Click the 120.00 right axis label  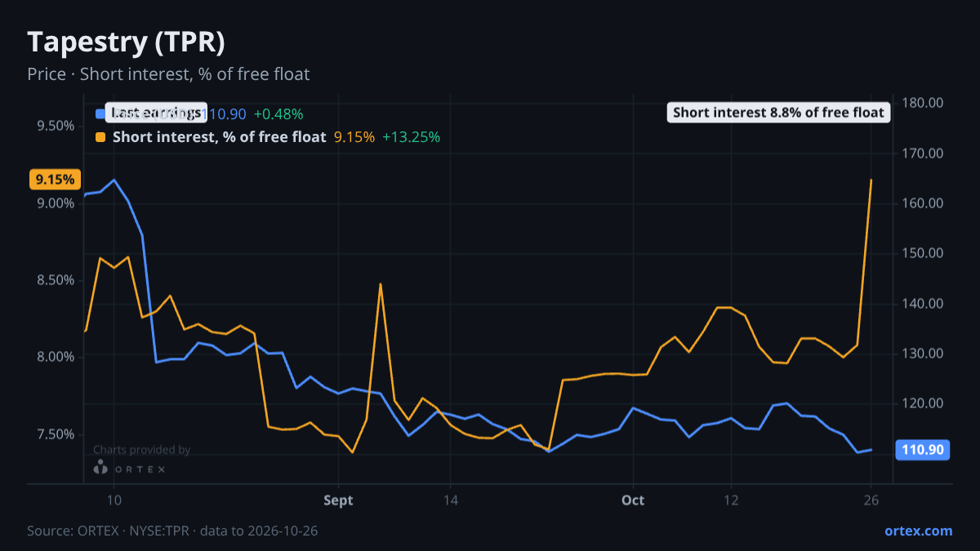tap(923, 403)
